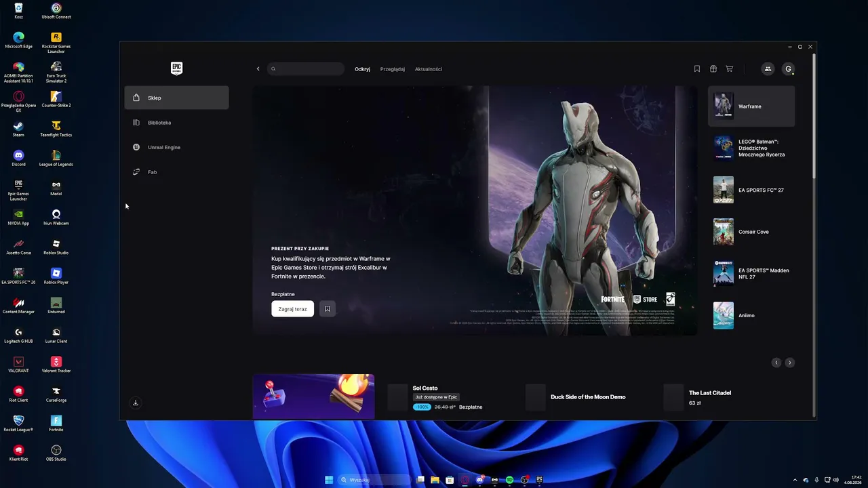The image size is (868, 488).
Task: Select Aniimo in the featured list
Action: point(751,315)
